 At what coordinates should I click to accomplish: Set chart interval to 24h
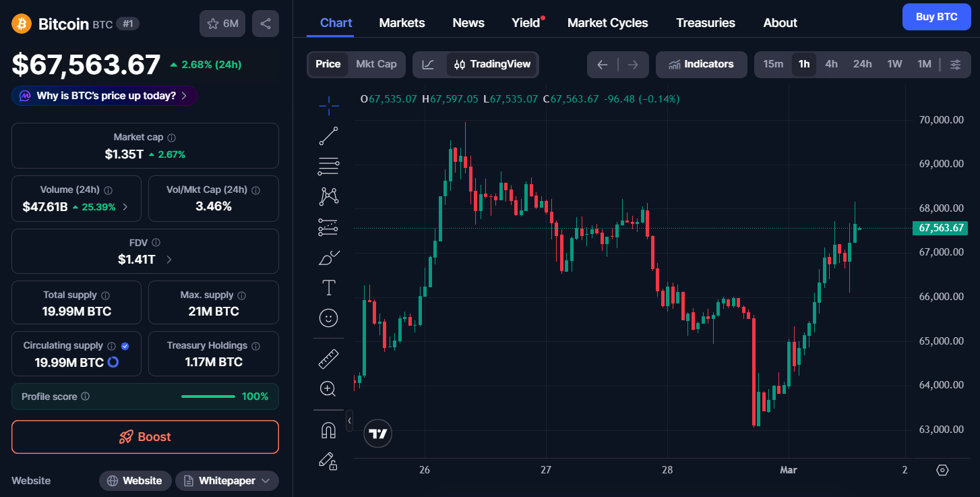tap(862, 65)
